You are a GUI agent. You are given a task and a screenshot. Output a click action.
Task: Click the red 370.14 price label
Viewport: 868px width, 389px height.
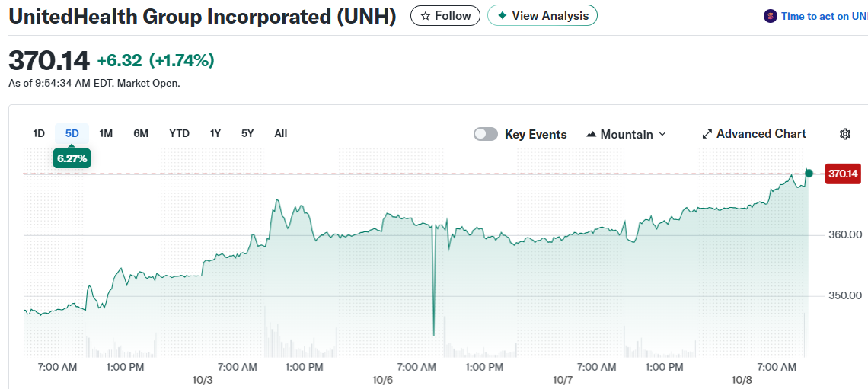pos(843,174)
